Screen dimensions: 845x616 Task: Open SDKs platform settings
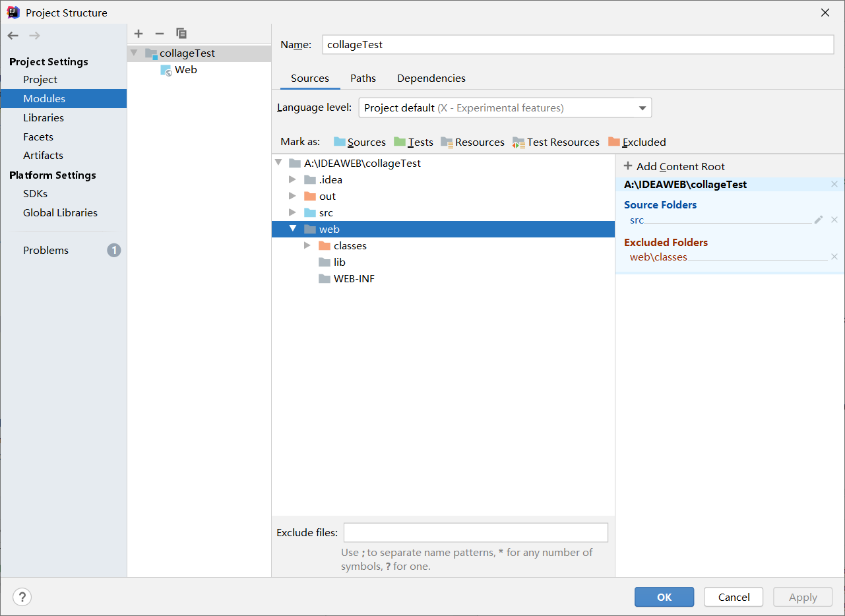point(35,193)
